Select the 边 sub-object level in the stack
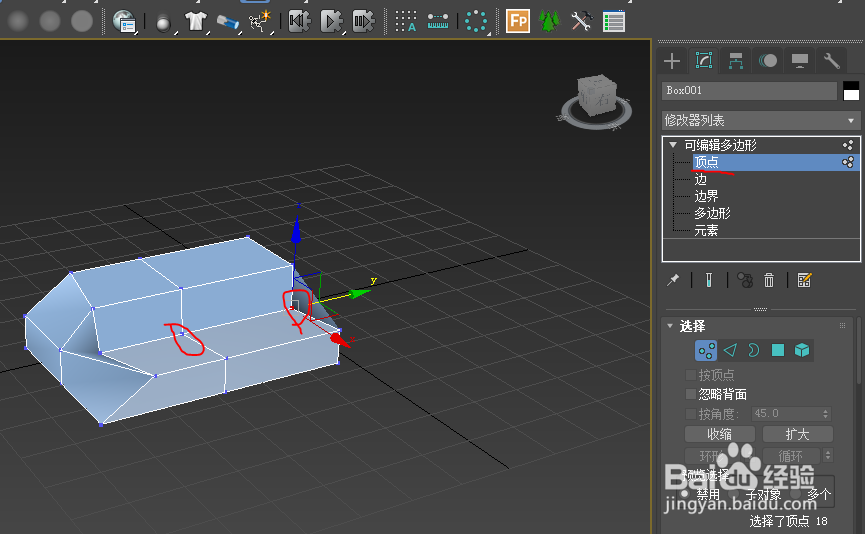This screenshot has width=865, height=534. tap(701, 179)
